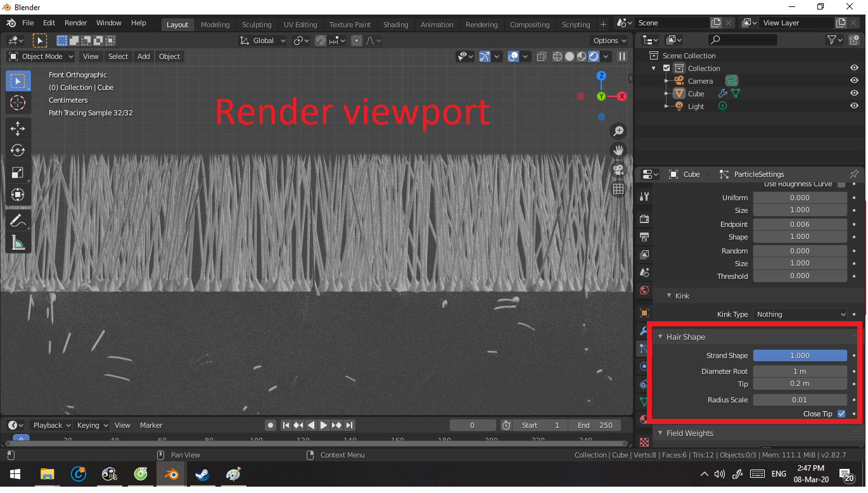Jump to the last frame playback button

[349, 425]
